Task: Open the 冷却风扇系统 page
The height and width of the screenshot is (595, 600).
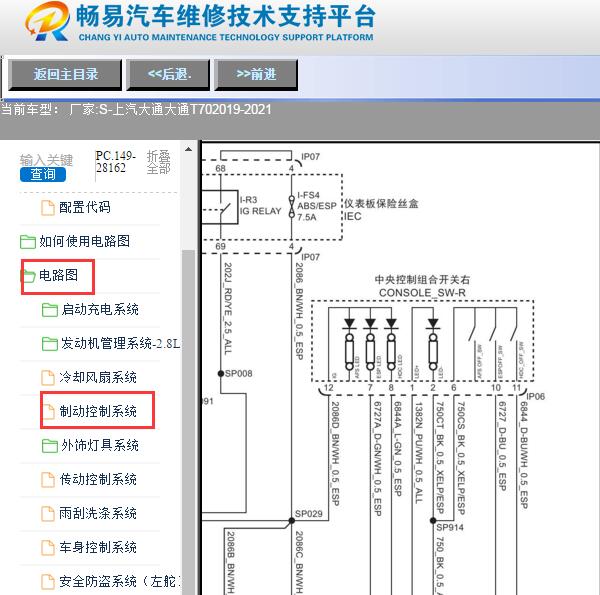Action: 98,377
